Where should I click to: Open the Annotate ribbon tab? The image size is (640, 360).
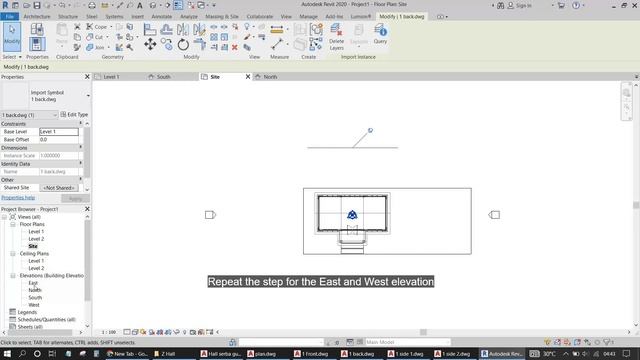tap(162, 16)
